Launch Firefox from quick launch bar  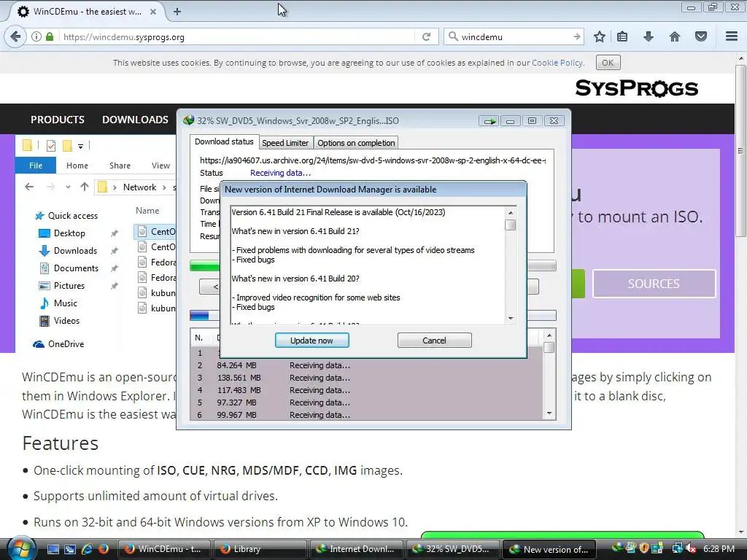[103, 549]
